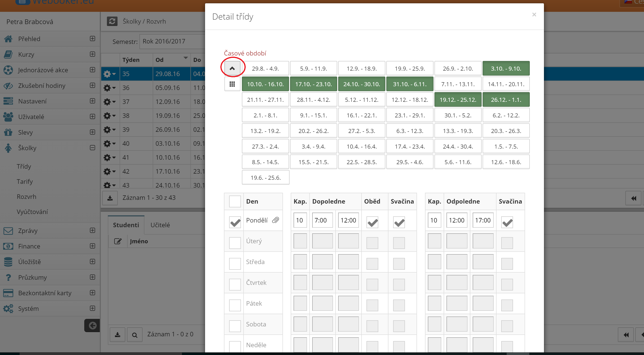Click the edit pencil icon beside Jméno

(118, 241)
